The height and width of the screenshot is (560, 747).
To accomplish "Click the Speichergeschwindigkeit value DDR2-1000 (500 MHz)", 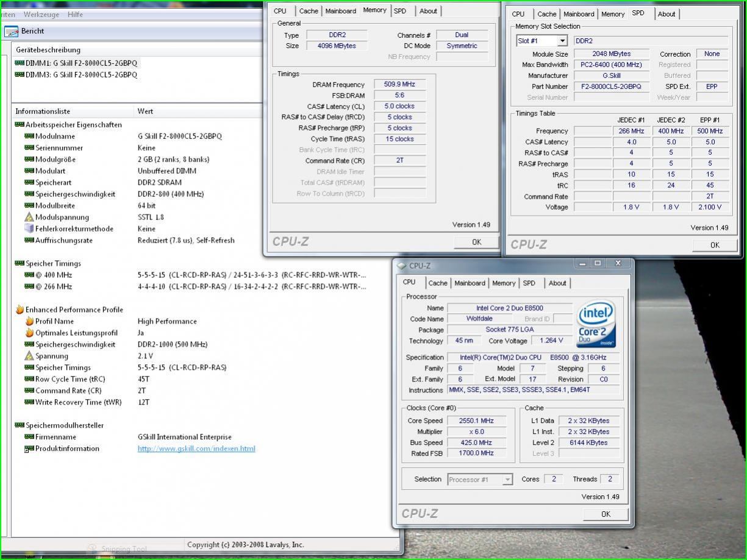I will (x=173, y=344).
